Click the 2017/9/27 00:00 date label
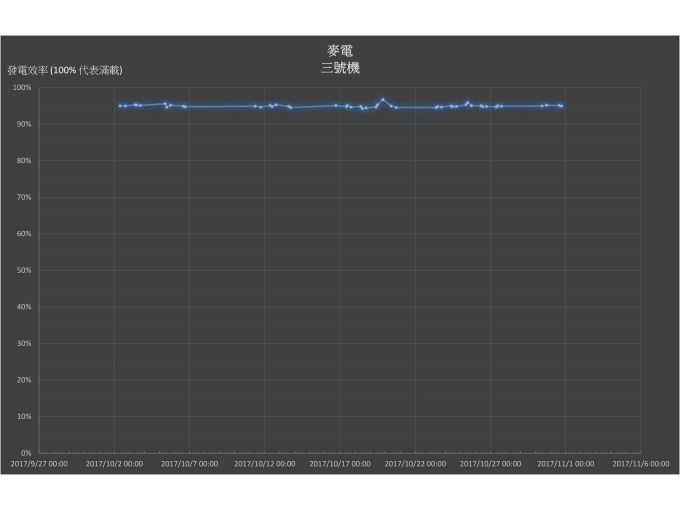680x510 pixels. pos(39,464)
